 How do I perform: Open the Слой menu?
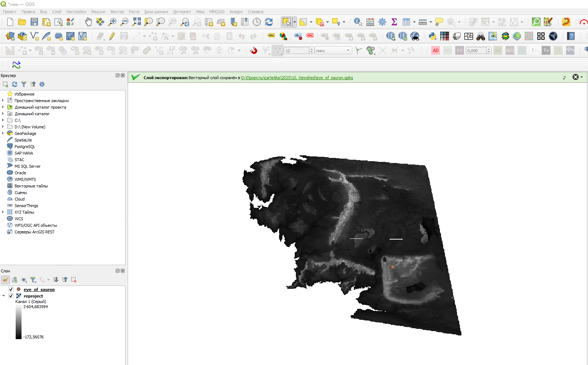click(57, 12)
